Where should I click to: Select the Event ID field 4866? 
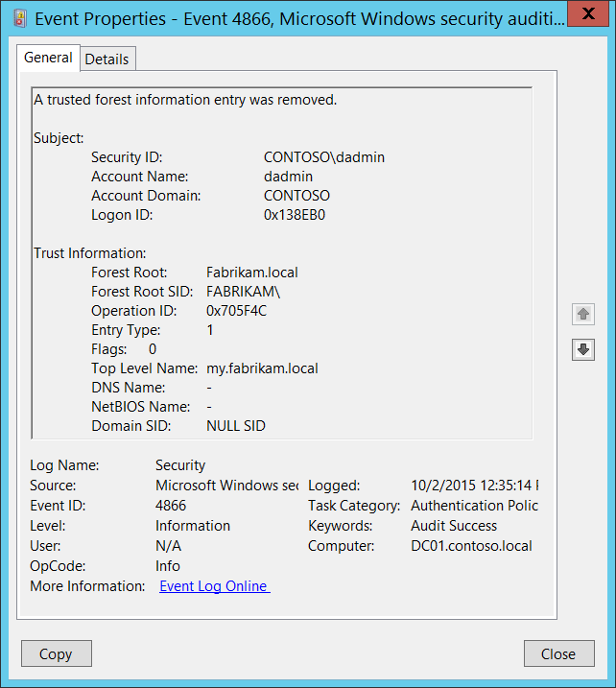pos(171,506)
